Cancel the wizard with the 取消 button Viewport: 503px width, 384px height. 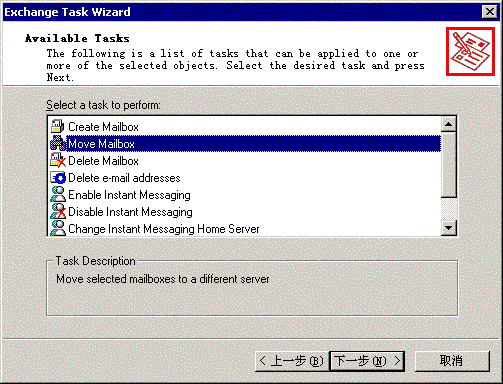(x=452, y=361)
